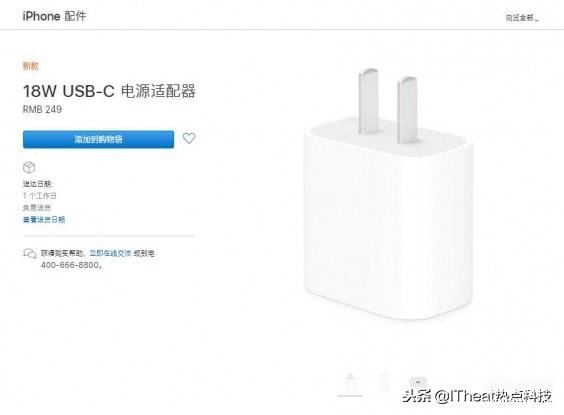The height and width of the screenshot is (415, 564).
Task: Add product to favorites with heart icon
Action: click(189, 138)
